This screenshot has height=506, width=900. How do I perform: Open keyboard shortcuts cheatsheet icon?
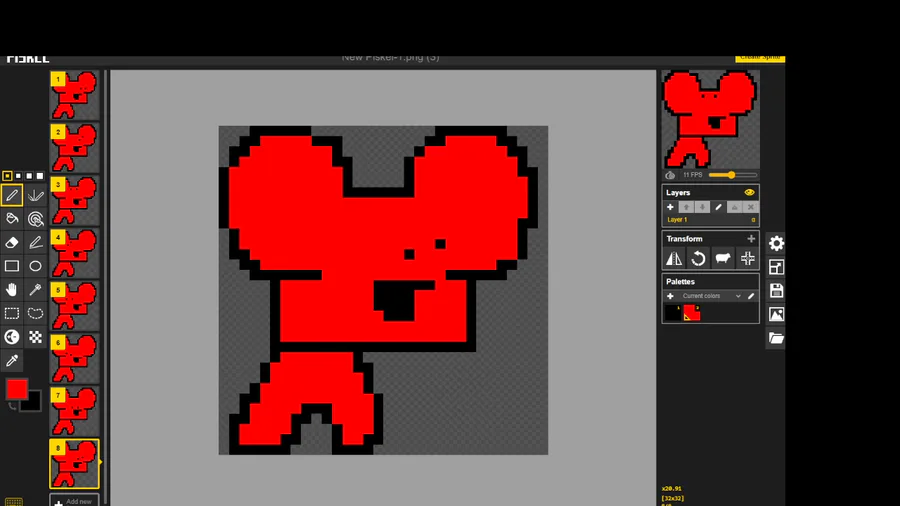coord(14,502)
